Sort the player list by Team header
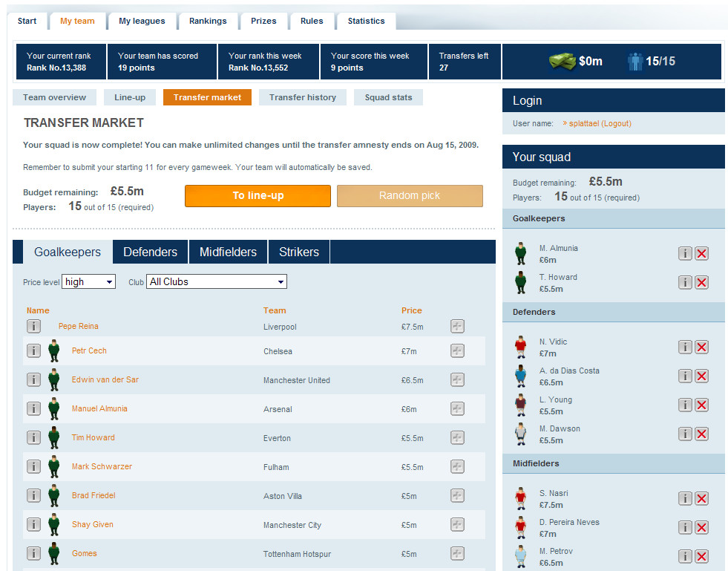The image size is (728, 571). [x=275, y=310]
